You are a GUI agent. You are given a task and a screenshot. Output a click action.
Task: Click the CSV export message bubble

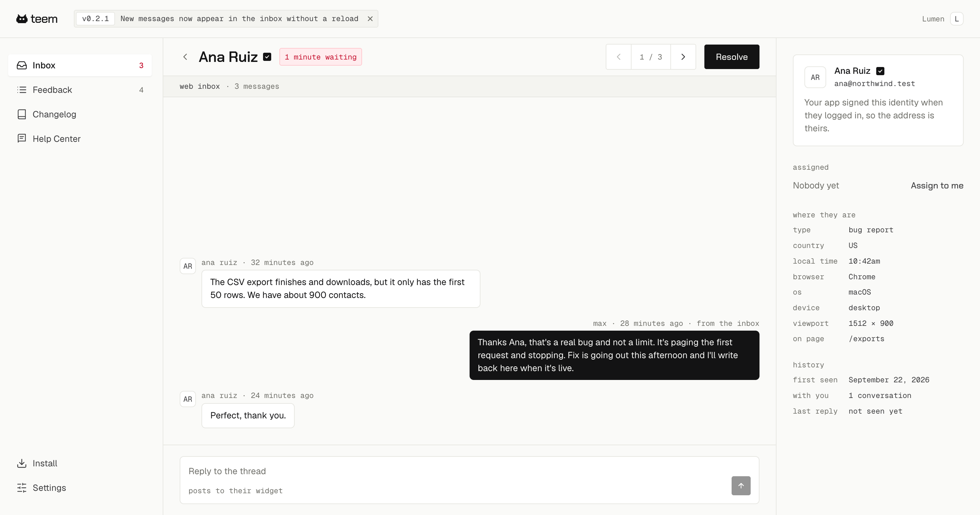pos(341,289)
